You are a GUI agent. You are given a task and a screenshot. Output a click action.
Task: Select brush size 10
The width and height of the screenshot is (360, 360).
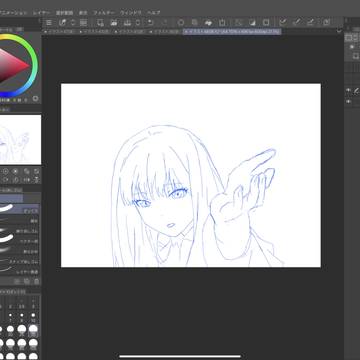(x=33, y=317)
